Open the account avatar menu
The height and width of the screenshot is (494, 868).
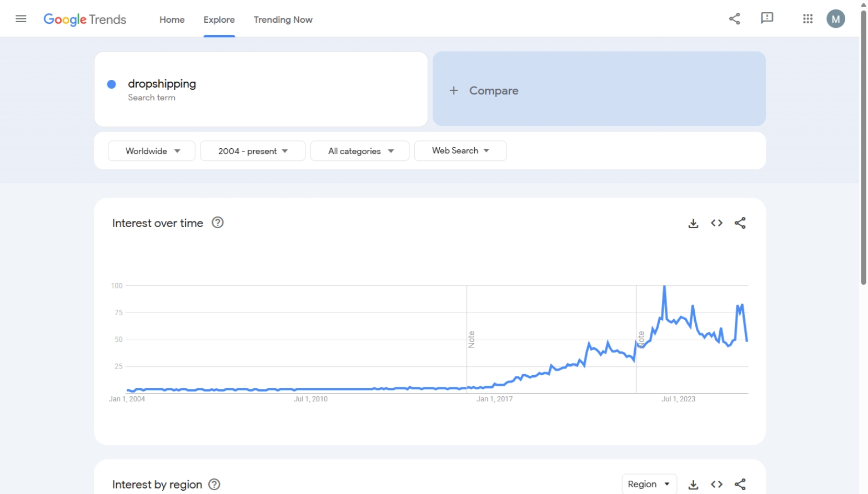click(836, 18)
